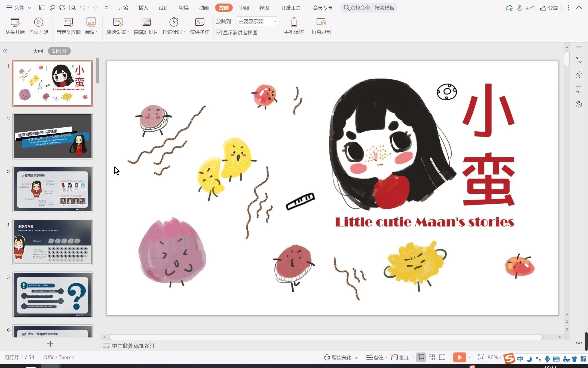Click 分享 share button

(x=549, y=8)
